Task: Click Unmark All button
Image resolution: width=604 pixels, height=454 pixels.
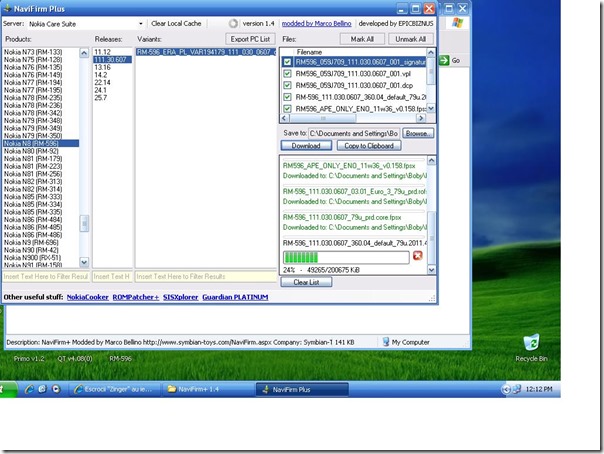Action: pyautogui.click(x=410, y=39)
